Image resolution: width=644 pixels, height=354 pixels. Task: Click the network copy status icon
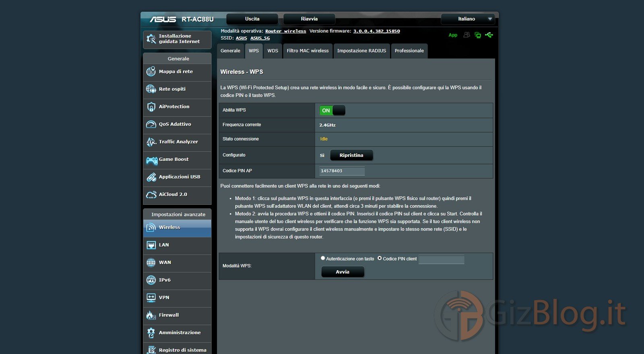[478, 35]
